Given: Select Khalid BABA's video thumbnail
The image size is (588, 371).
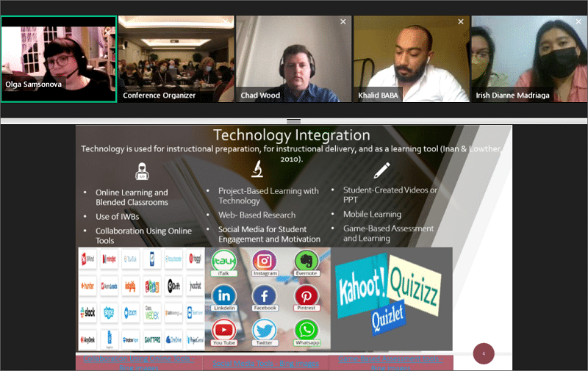Looking at the screenshot, I should click(x=412, y=59).
